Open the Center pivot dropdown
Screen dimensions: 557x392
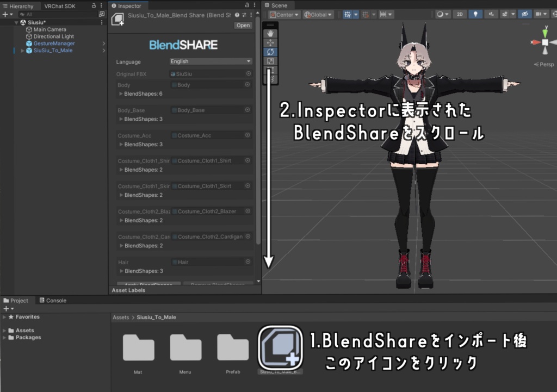pyautogui.click(x=284, y=15)
